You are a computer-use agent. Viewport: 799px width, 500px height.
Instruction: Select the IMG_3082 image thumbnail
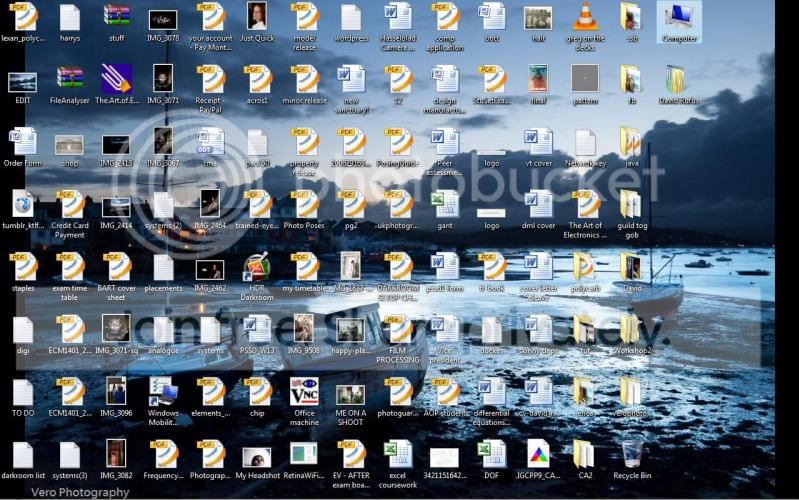coord(116,453)
